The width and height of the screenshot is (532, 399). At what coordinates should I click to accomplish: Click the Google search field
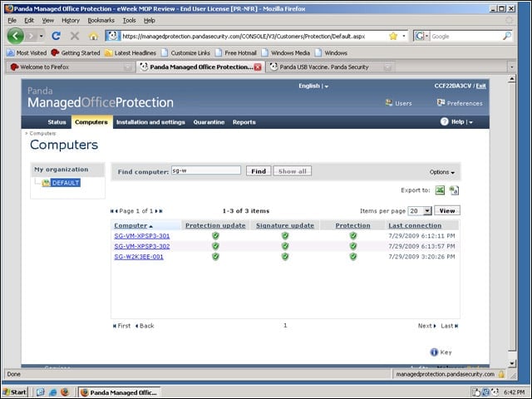[x=465, y=36]
